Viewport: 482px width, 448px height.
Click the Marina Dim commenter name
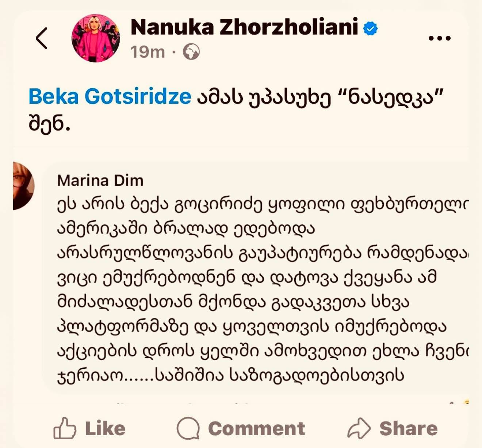tap(100, 181)
